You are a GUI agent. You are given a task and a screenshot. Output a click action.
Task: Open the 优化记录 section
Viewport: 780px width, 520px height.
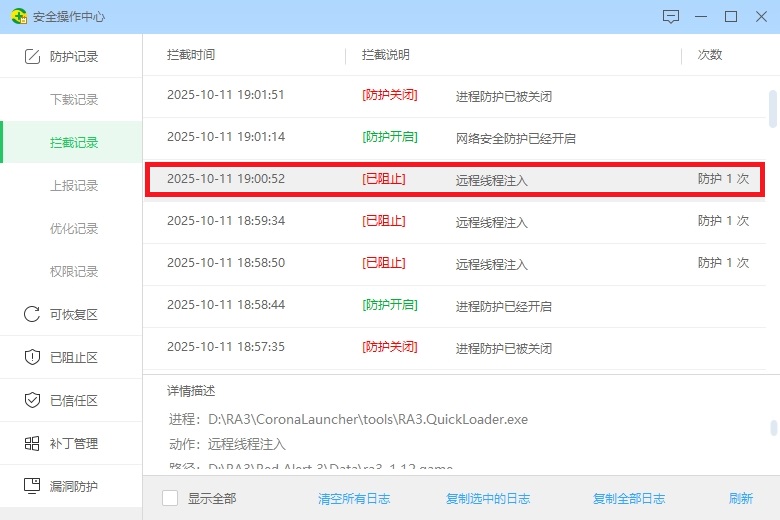(74, 229)
